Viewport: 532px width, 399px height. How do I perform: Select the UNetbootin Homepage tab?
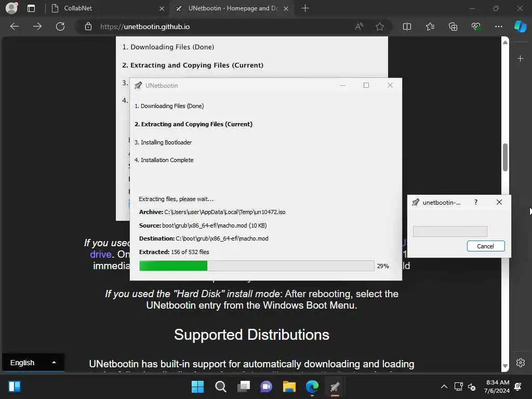click(x=232, y=8)
